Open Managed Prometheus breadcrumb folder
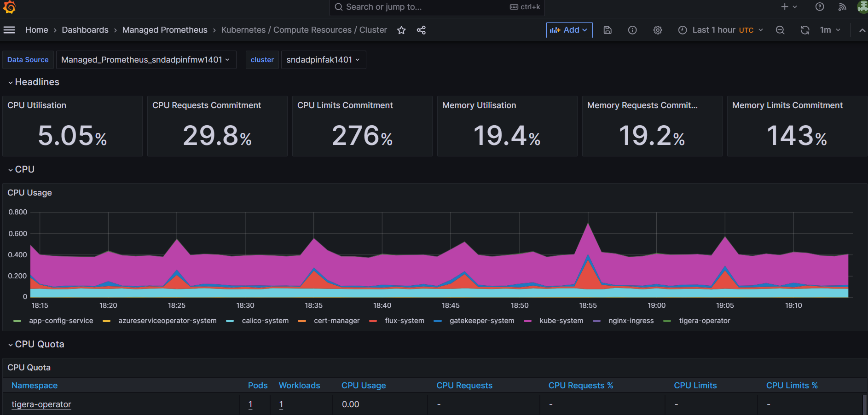The image size is (868, 415). tap(165, 30)
